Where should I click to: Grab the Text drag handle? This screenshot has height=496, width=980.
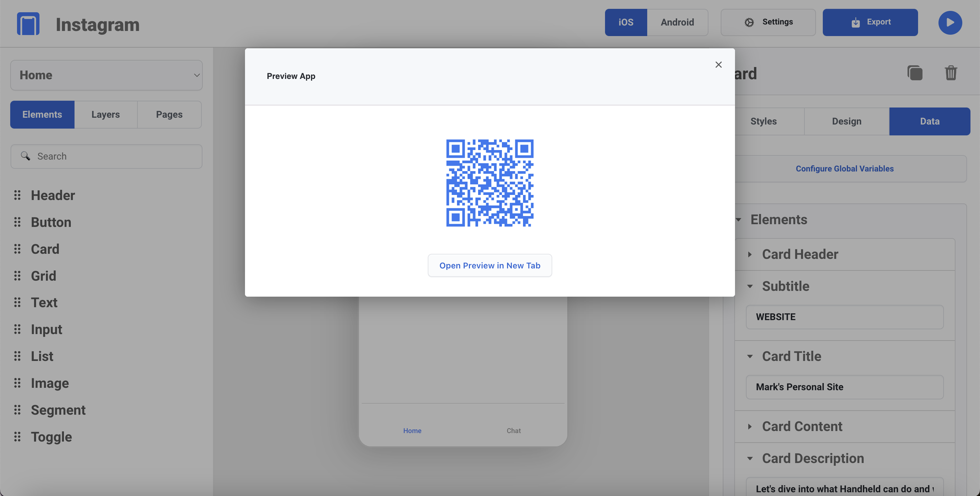click(x=17, y=302)
